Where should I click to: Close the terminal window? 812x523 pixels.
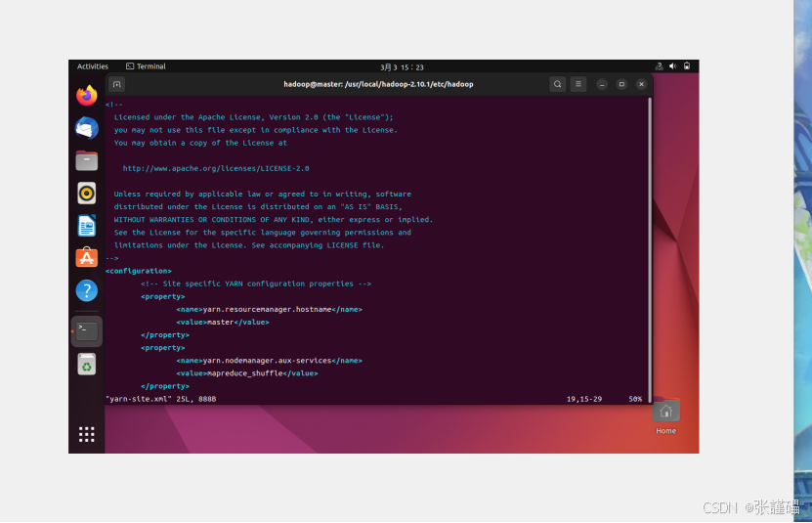(641, 84)
